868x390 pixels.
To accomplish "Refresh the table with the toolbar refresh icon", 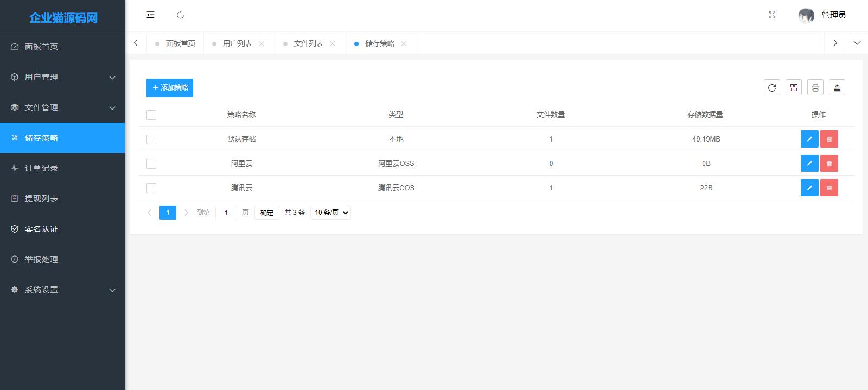I will [x=771, y=87].
